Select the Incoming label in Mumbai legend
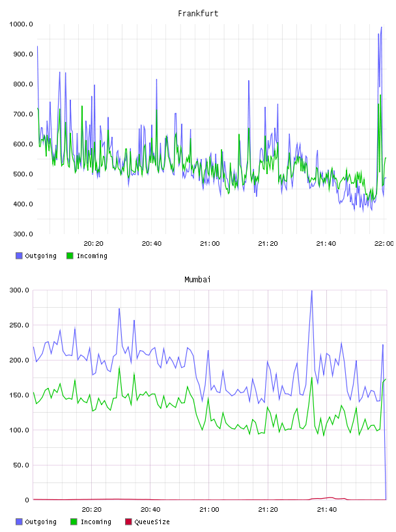Viewport: 396px width, 532px height. coord(96,522)
